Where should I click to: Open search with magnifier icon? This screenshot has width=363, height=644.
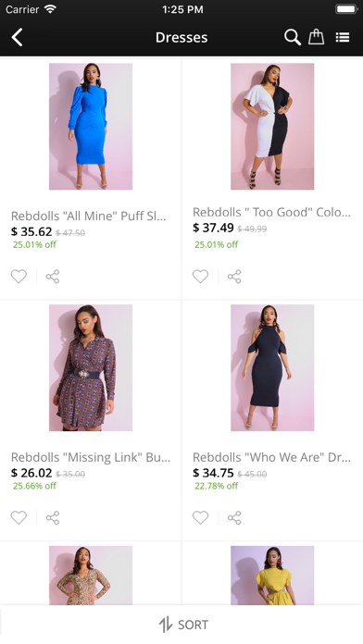pos(293,37)
